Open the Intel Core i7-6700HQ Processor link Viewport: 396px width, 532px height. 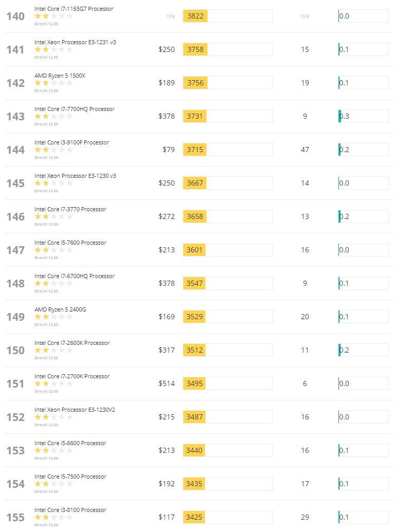74,276
